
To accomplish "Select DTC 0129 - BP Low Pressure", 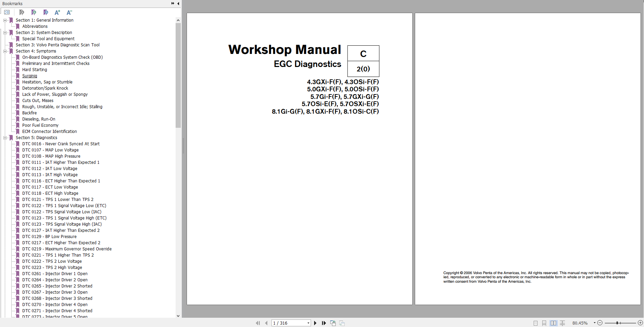I will [x=49, y=237].
